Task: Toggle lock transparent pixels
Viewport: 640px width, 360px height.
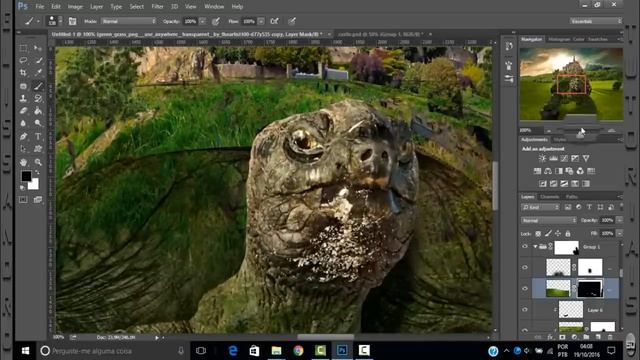Action: coord(538,233)
